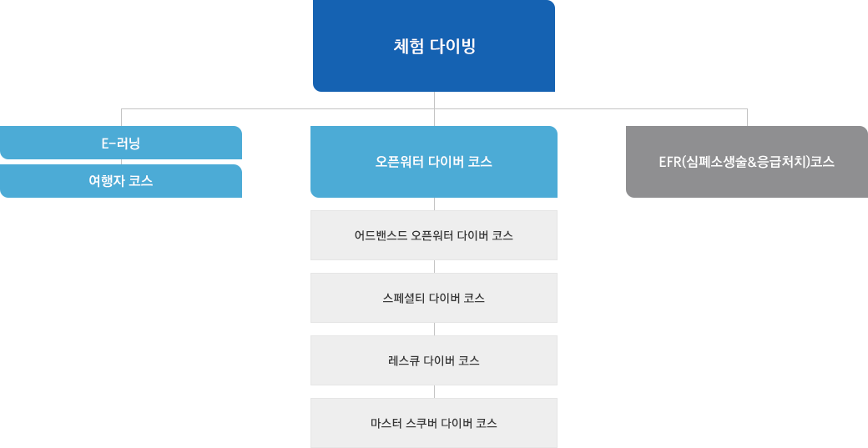This screenshot has width=868, height=448.
Task: Open the 여행자 코스 box
Action: (121, 181)
